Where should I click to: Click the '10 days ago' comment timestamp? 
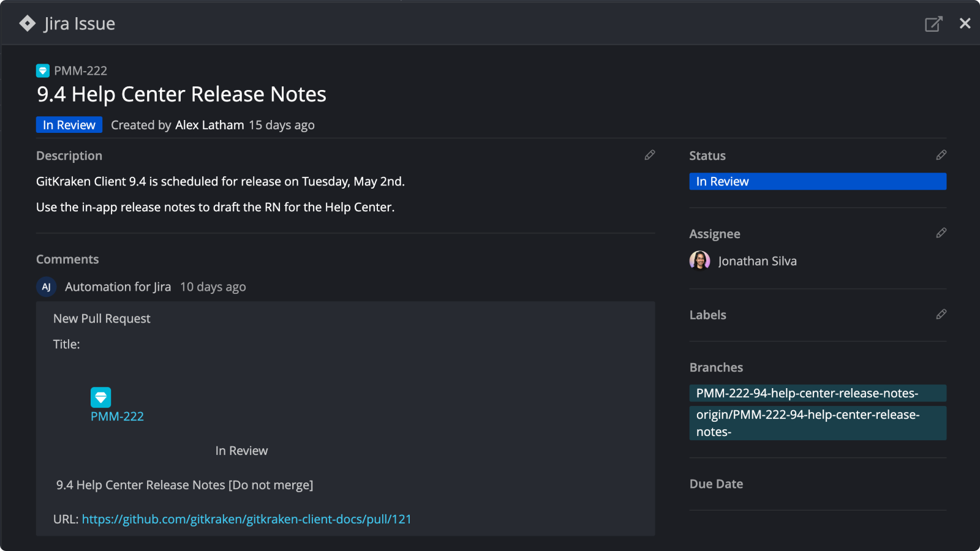[x=213, y=287]
